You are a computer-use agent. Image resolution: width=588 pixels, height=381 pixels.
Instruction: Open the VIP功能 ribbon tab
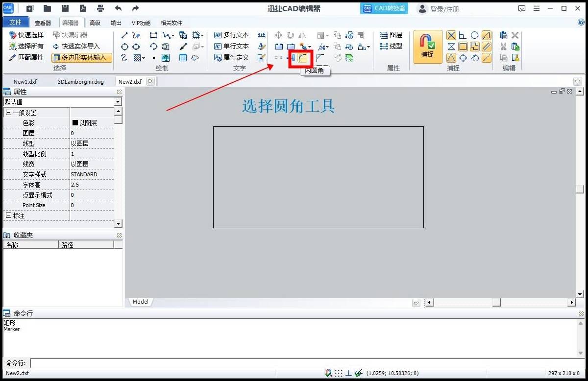coord(141,23)
